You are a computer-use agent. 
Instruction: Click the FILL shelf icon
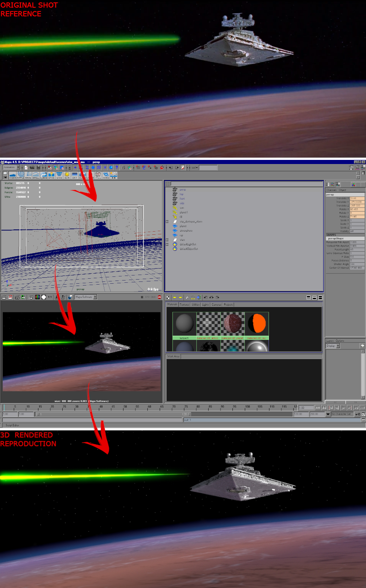click(98, 175)
